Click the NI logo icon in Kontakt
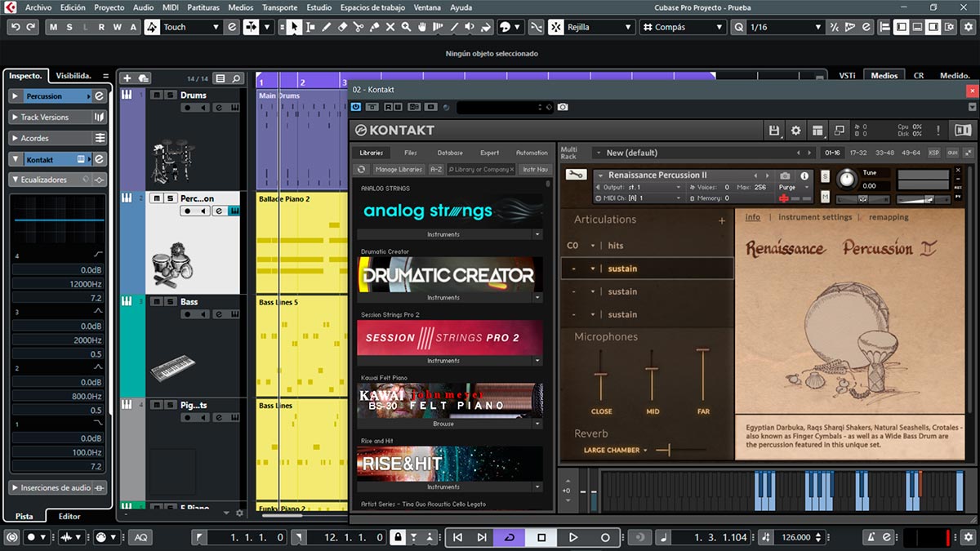Image resolution: width=980 pixels, height=551 pixels. (x=963, y=131)
